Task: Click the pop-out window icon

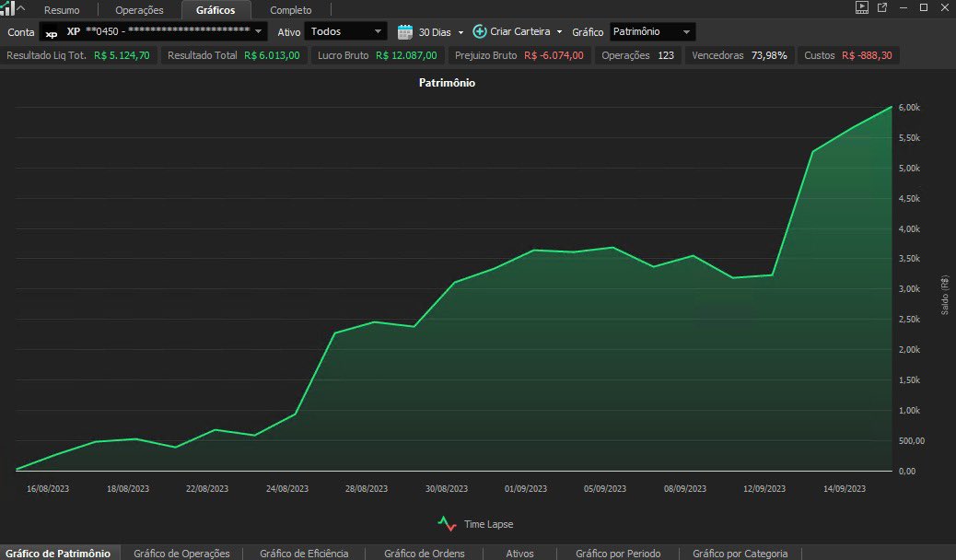Action: [x=882, y=7]
